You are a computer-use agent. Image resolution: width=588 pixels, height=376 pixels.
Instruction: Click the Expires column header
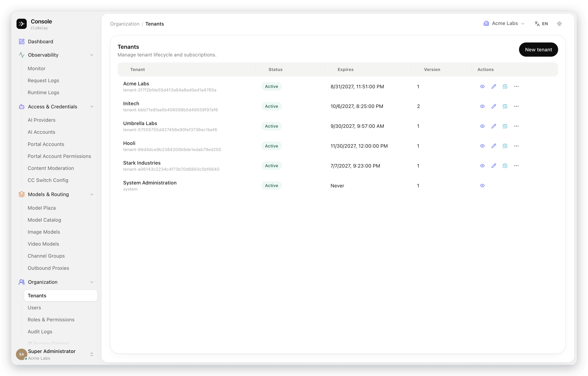click(345, 69)
